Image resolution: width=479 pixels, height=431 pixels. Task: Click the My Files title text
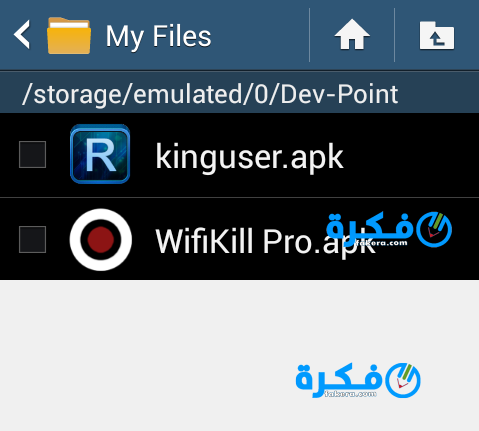pyautogui.click(x=158, y=37)
